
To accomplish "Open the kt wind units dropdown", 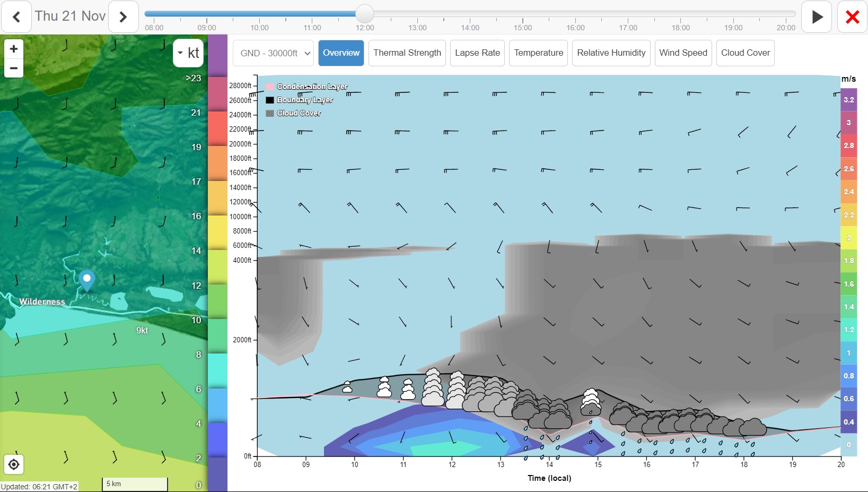I will point(188,53).
